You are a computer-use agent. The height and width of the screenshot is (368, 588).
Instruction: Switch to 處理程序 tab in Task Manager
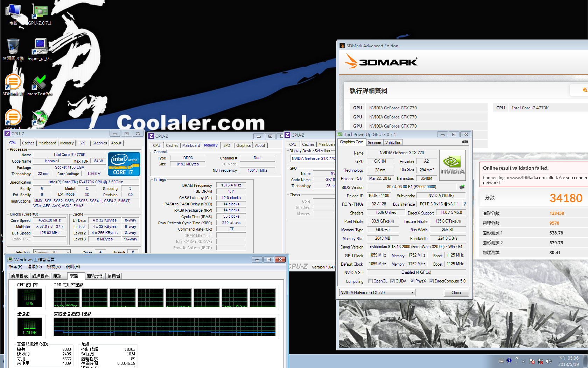[x=40, y=277]
